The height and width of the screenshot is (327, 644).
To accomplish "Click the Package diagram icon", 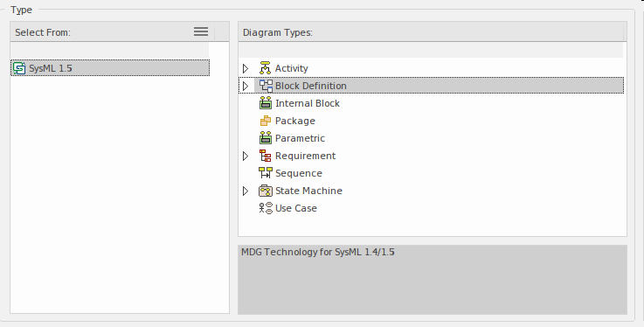I will 266,121.
